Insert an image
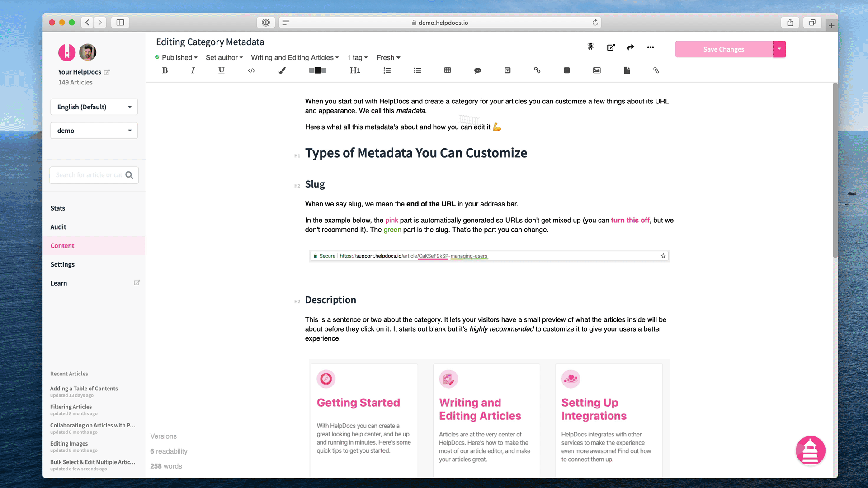The image size is (868, 488). [597, 70]
